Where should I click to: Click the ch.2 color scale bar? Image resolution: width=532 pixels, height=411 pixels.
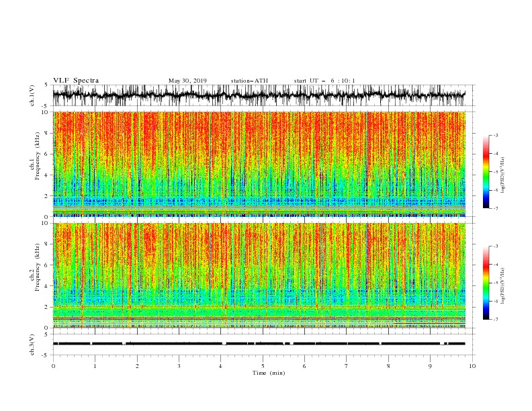[x=486, y=283]
